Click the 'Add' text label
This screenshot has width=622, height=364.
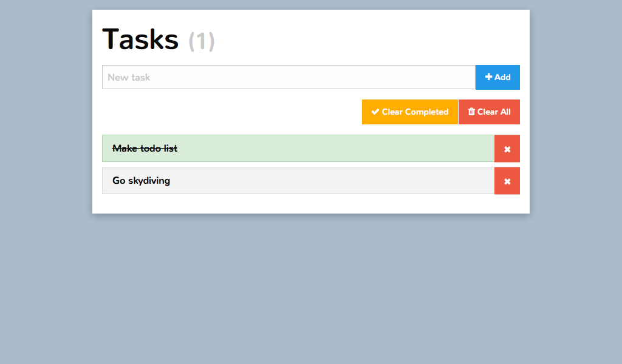(502, 77)
